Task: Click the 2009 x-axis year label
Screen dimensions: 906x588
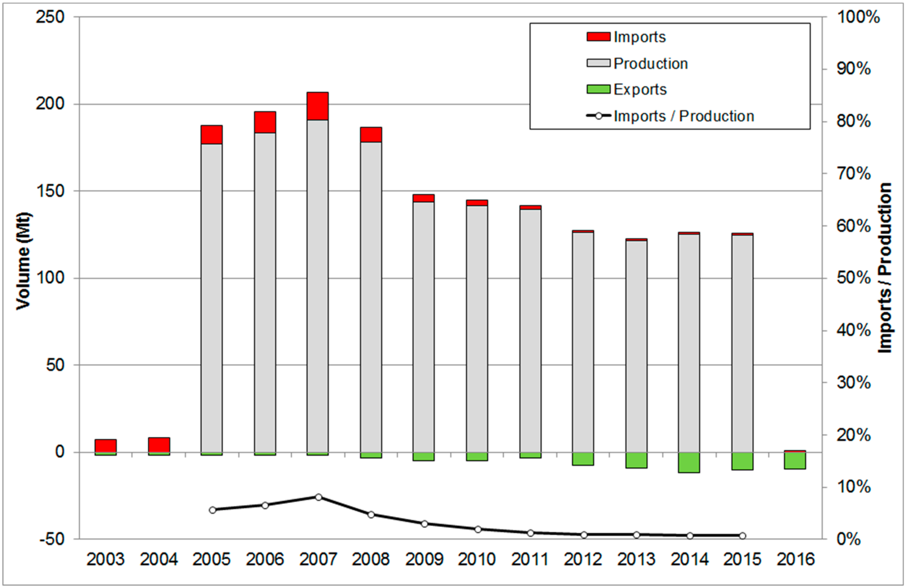Action: 424,559
